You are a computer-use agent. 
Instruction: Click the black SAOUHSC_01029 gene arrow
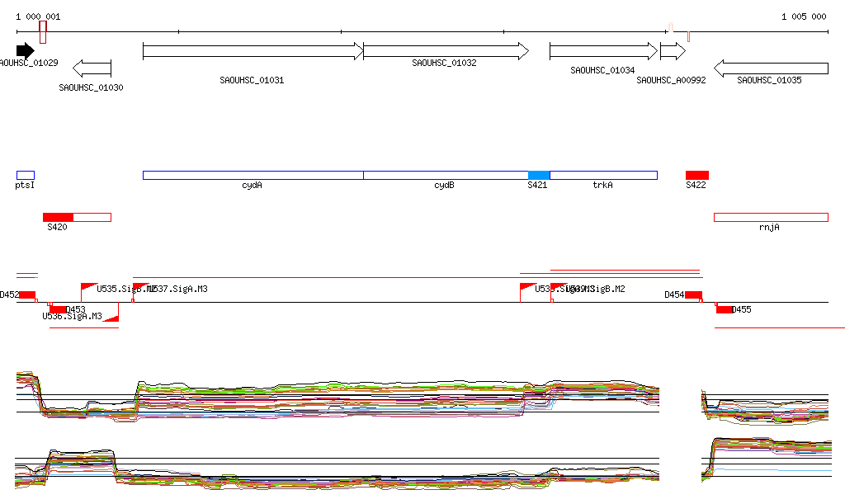tap(25, 51)
